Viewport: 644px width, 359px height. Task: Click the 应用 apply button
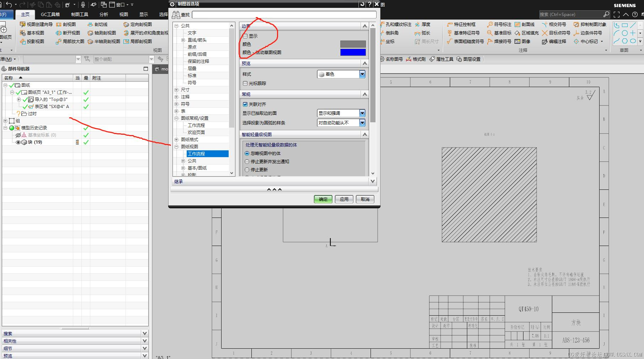[344, 199]
